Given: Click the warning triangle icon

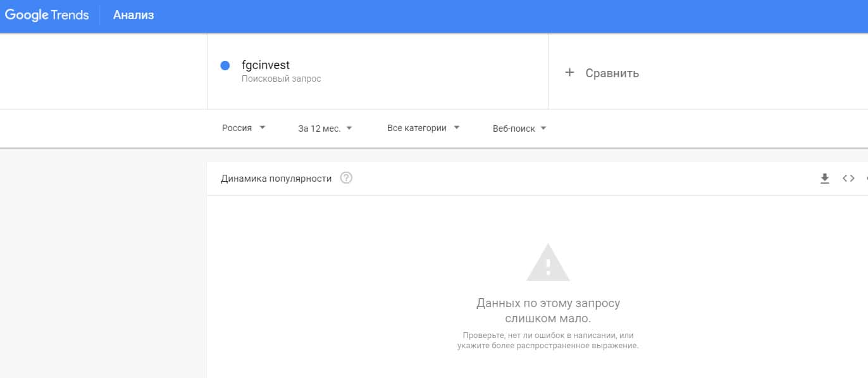Looking at the screenshot, I should pyautogui.click(x=548, y=263).
